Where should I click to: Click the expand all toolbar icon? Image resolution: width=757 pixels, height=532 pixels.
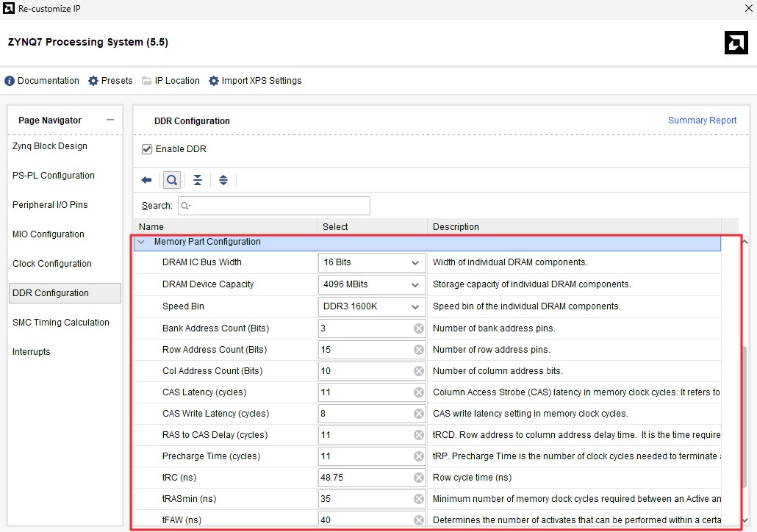coord(223,180)
